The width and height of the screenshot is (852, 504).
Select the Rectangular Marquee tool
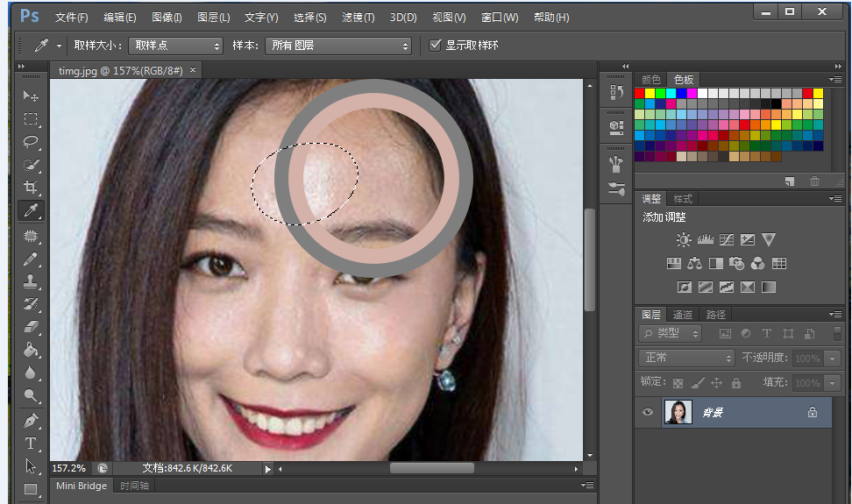pos(31,119)
